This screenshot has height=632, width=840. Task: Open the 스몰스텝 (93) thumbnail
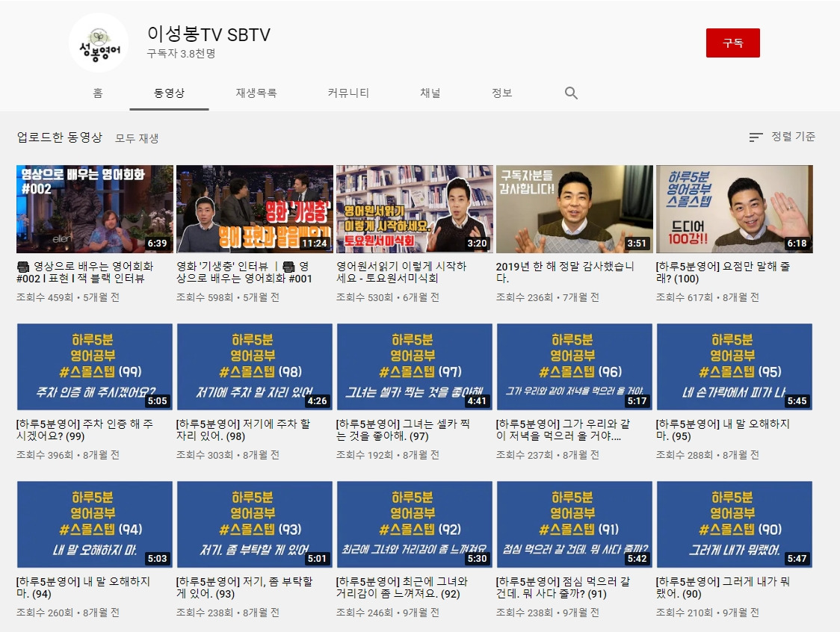coord(254,524)
